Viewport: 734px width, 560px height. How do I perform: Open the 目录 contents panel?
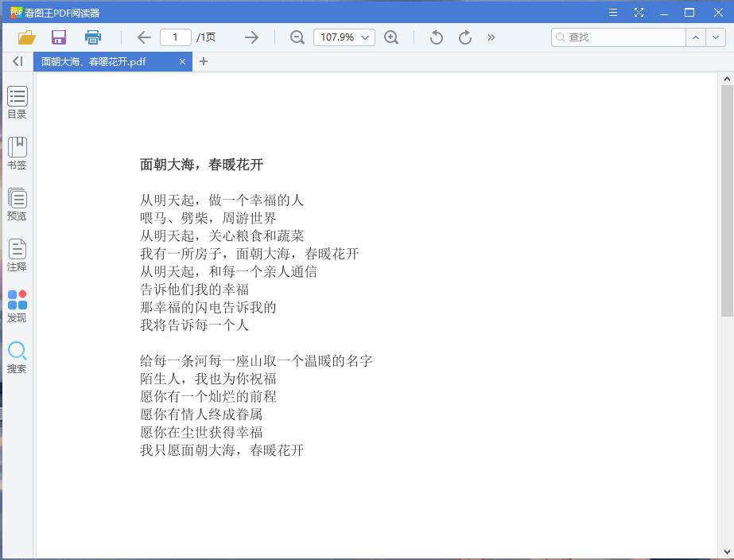point(17,102)
